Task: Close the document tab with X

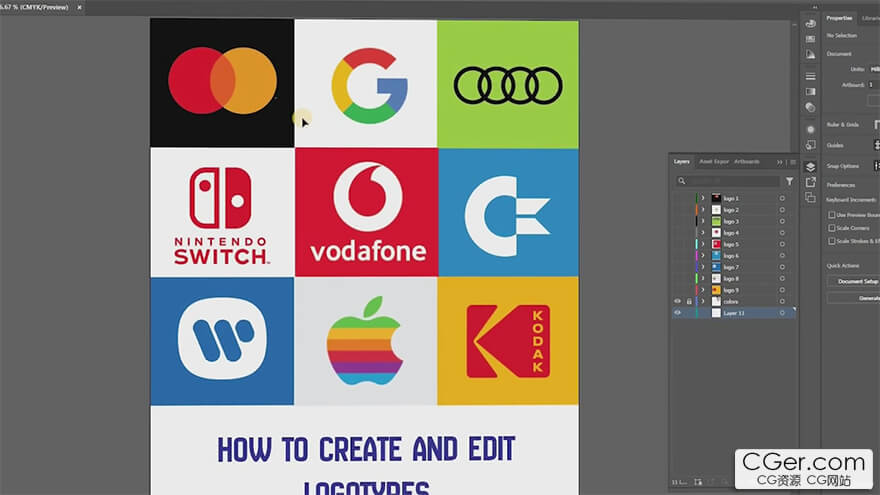Action: pos(79,7)
